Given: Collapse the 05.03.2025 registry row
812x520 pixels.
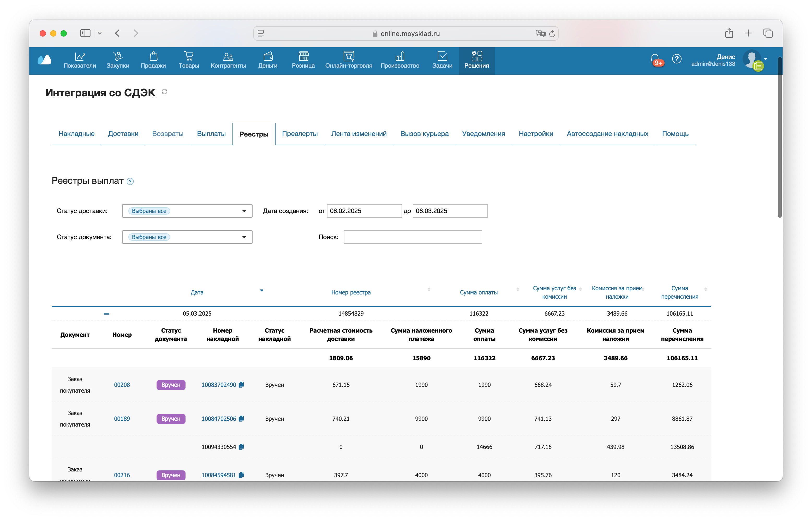Looking at the screenshot, I should (x=106, y=314).
